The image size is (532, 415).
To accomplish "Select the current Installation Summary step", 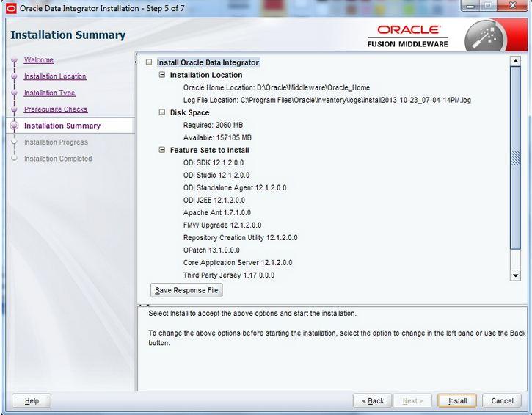I will pyautogui.click(x=62, y=126).
